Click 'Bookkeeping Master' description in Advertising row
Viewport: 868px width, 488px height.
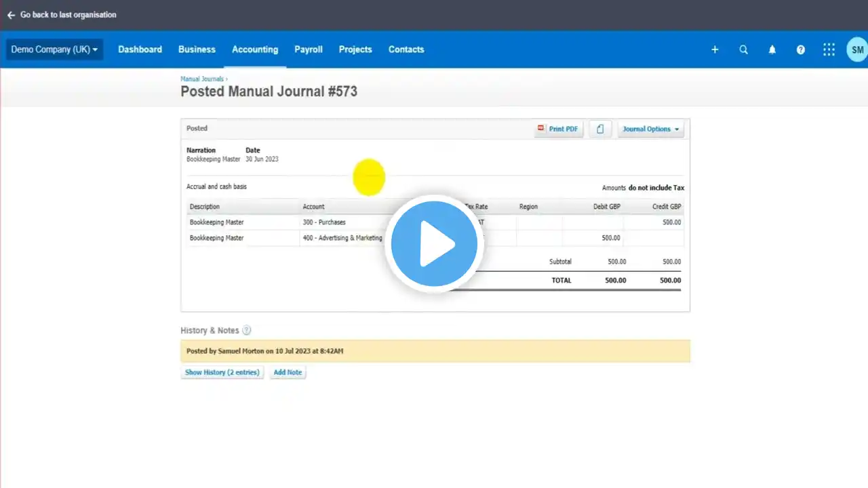coord(217,238)
